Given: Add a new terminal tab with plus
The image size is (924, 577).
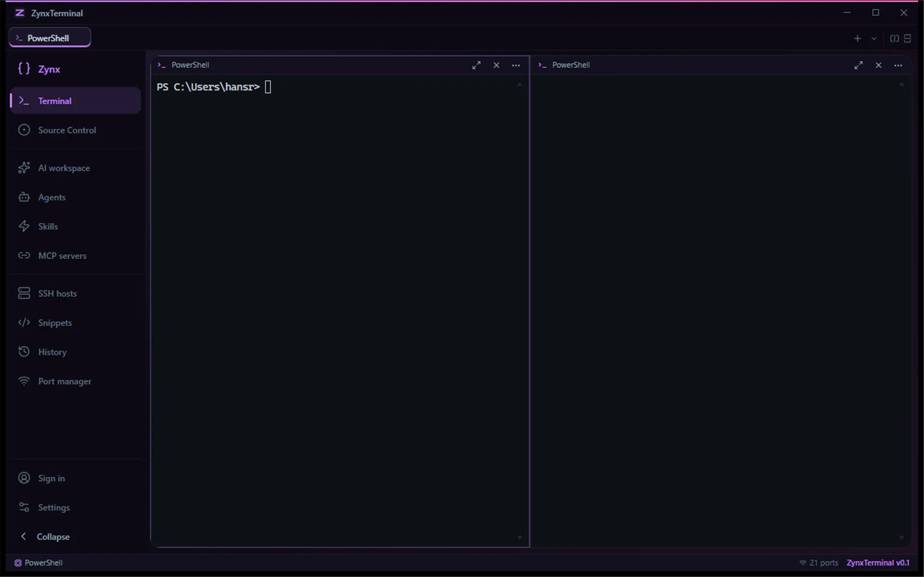Looking at the screenshot, I should tap(857, 38).
